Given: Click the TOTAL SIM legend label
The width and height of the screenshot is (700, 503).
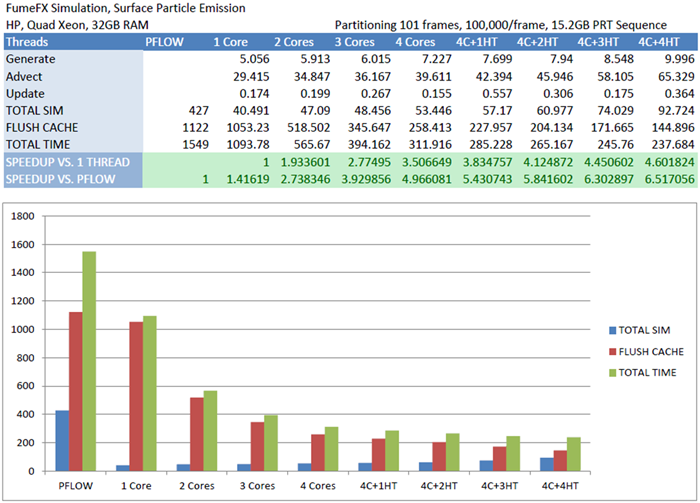Looking at the screenshot, I should [644, 330].
